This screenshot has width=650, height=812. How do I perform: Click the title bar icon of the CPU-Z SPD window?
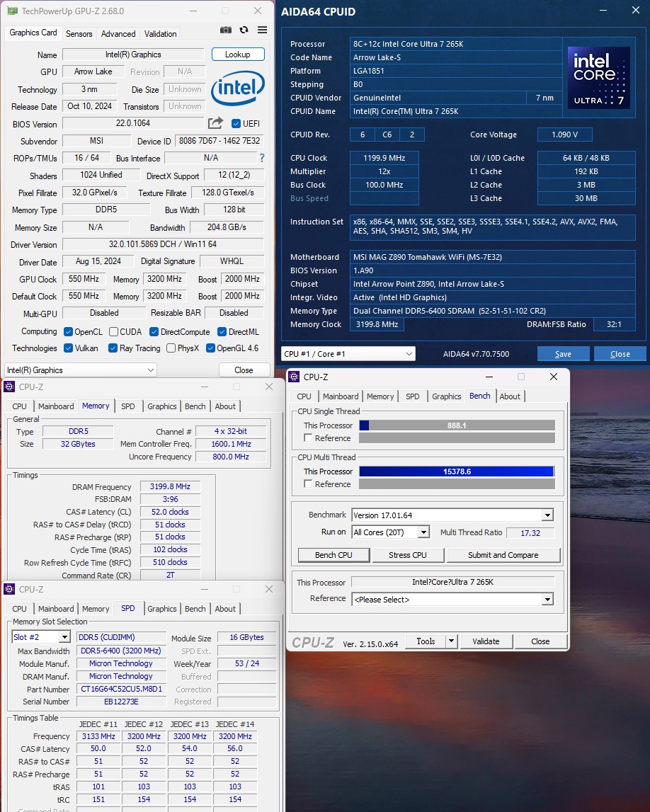tap(9, 589)
